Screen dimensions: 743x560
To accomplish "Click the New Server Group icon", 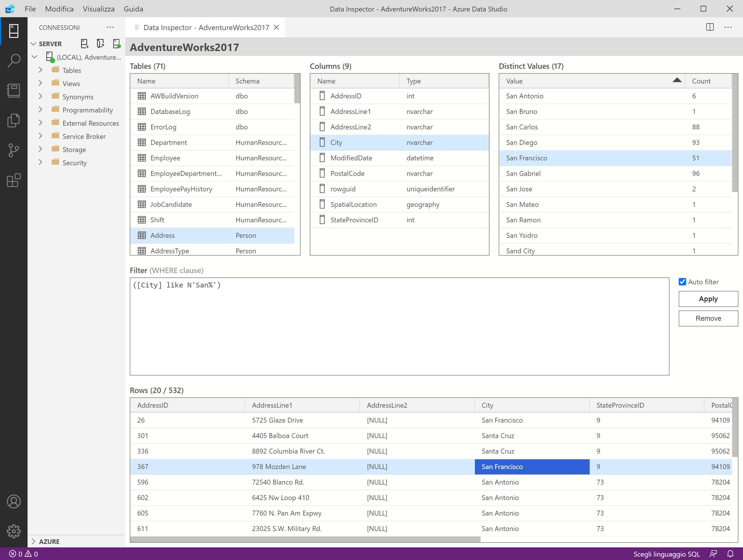I will pyautogui.click(x=100, y=44).
